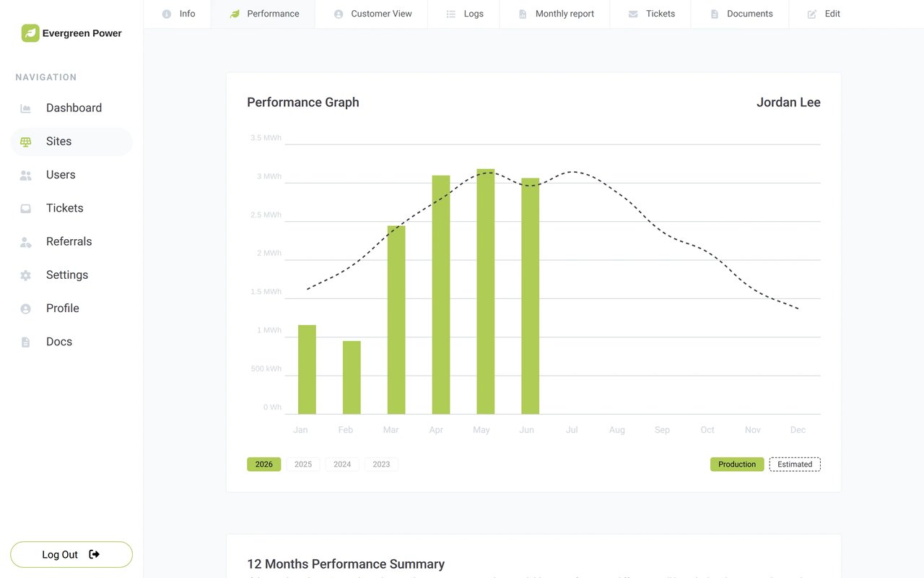The width and height of the screenshot is (924, 578).
Task: Toggle the Estimated series in the legend
Action: (x=795, y=465)
